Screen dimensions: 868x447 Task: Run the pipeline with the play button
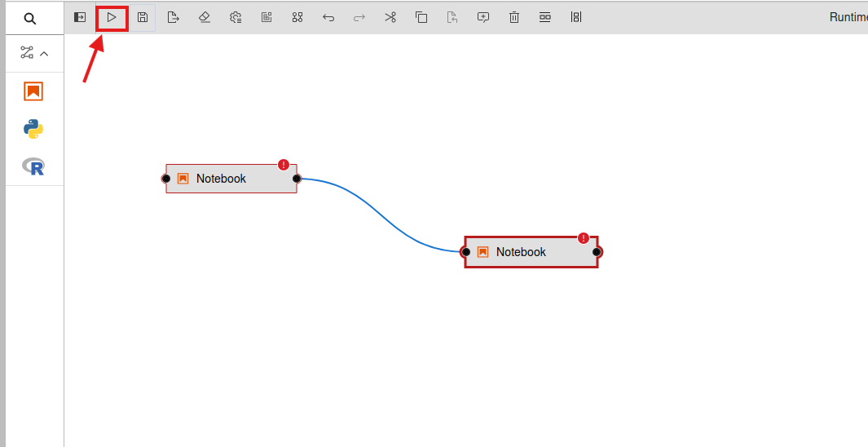tap(112, 17)
